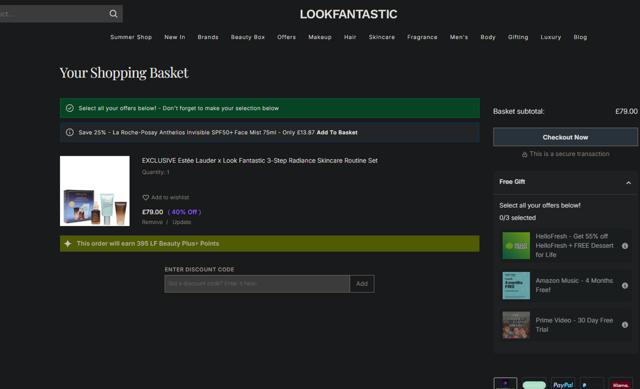This screenshot has width=640, height=389.
Task: Remove the Estée Lauder set from basket
Action: pyautogui.click(x=152, y=222)
